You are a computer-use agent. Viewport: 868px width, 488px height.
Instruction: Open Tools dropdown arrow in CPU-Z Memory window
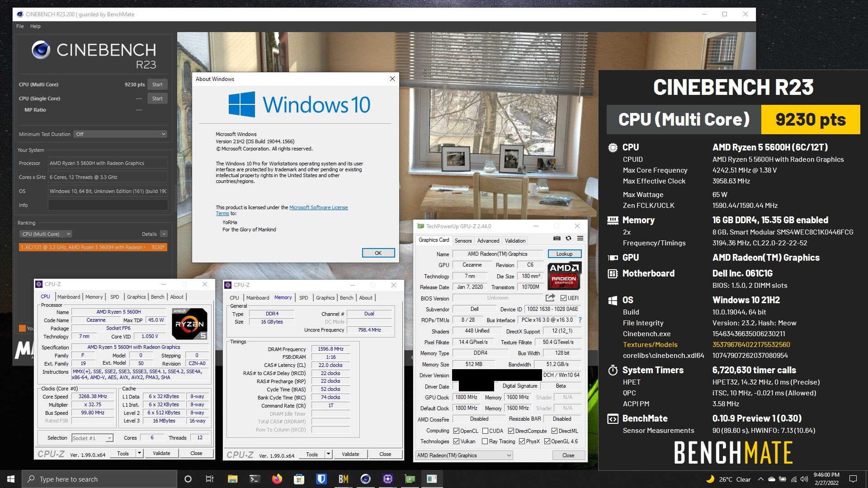coord(329,454)
